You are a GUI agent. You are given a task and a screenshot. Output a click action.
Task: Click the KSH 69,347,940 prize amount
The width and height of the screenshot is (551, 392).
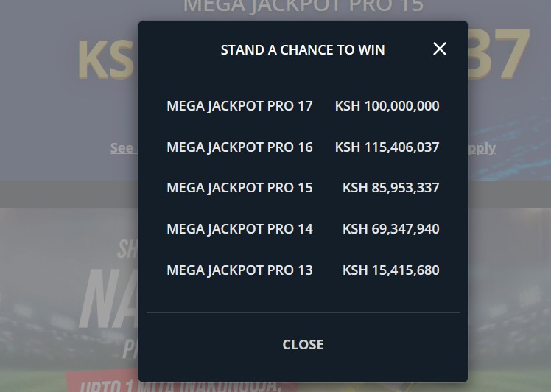pyautogui.click(x=390, y=229)
